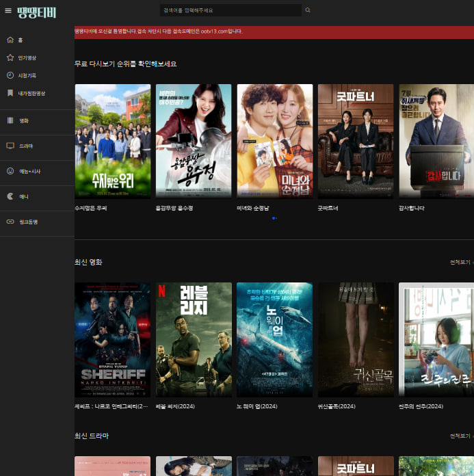
Task: Open the 굿파트너 poster in rankings row
Action: point(356,141)
